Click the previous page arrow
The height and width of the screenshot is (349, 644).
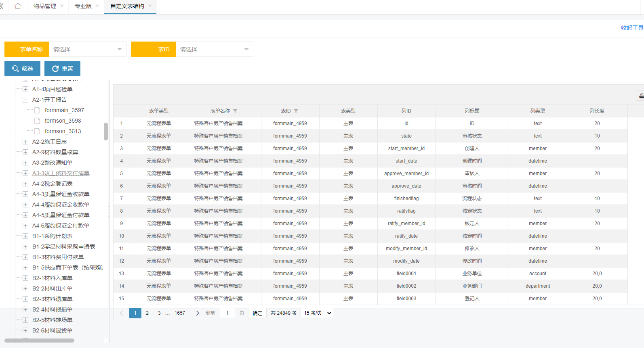point(122,313)
